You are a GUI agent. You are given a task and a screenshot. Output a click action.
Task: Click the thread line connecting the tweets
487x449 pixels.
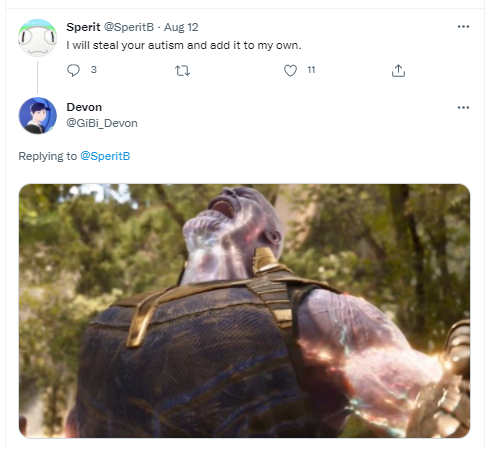[37, 77]
